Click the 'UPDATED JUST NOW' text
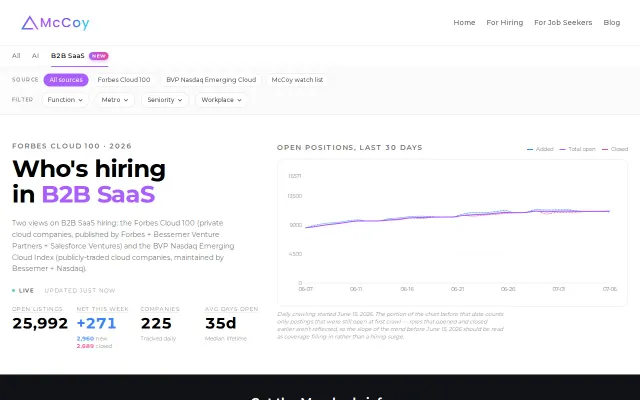The width and height of the screenshot is (640, 400). pos(80,291)
